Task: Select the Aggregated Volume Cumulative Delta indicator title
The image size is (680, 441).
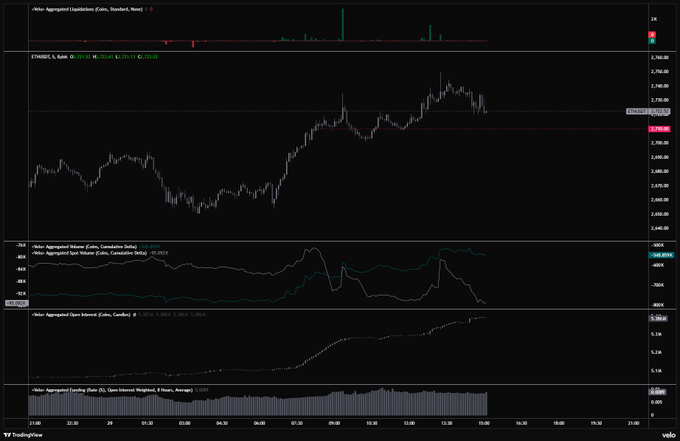Action: [x=84, y=247]
